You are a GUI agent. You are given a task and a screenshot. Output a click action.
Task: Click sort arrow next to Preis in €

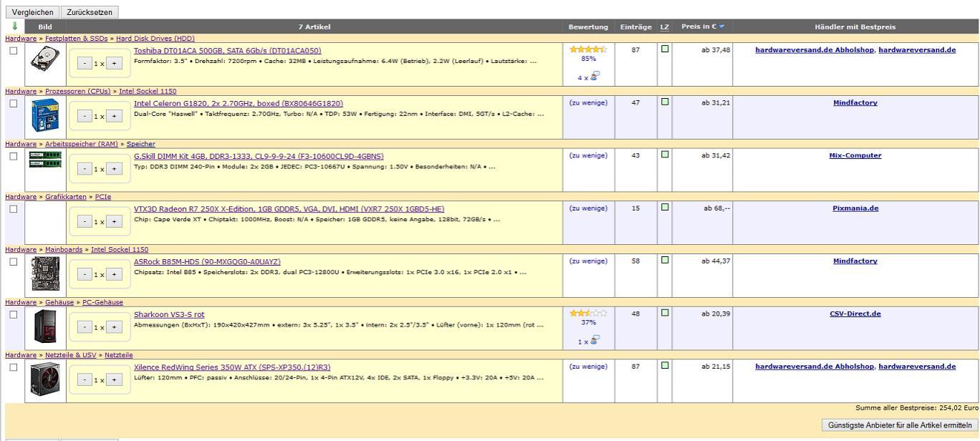click(721, 26)
